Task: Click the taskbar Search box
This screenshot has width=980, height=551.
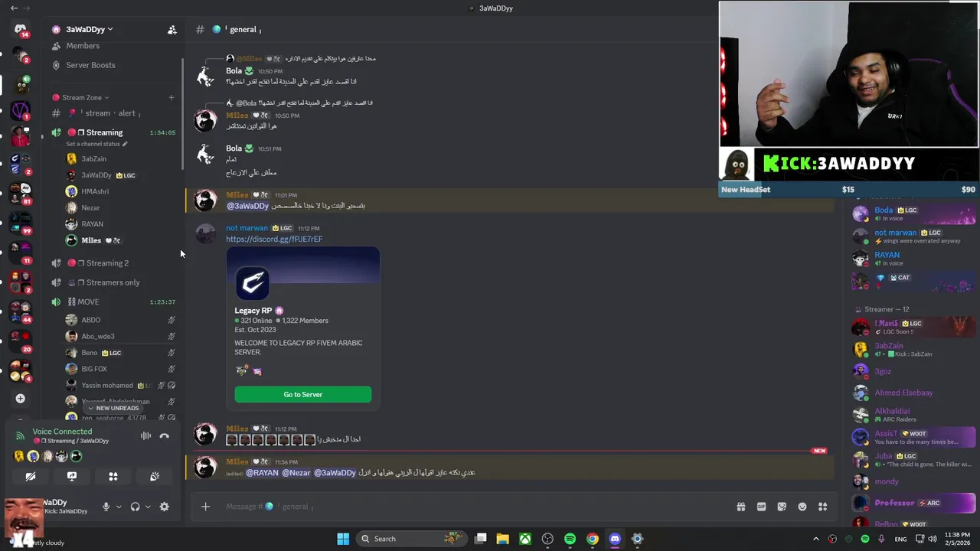Action: pyautogui.click(x=411, y=539)
